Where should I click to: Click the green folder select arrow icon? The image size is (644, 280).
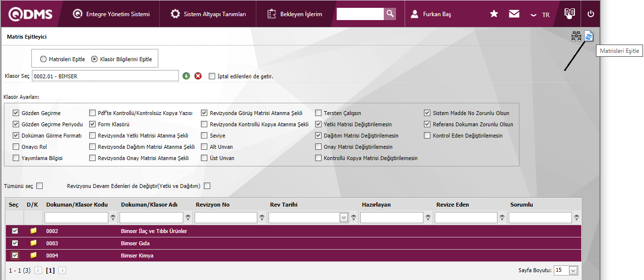186,76
